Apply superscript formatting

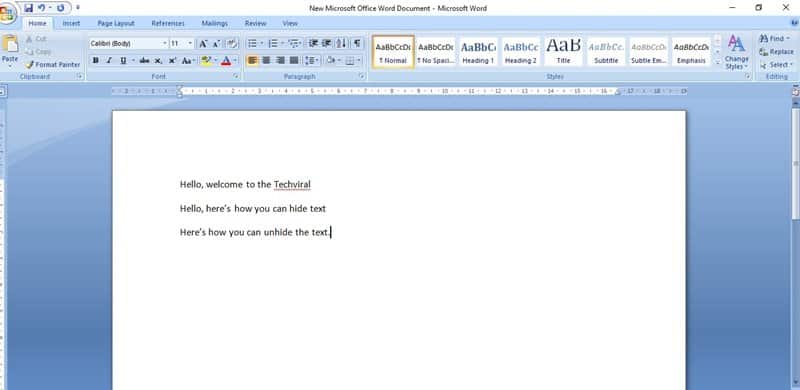point(172,61)
